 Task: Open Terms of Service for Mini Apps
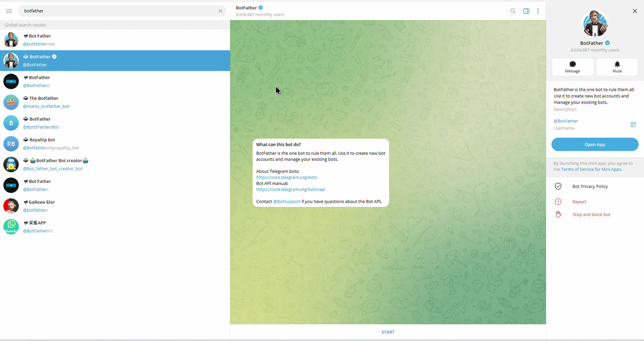coord(591,169)
